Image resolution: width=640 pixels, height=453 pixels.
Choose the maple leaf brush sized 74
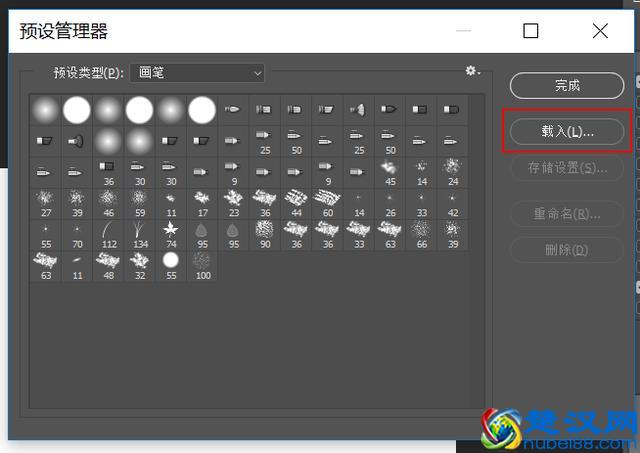click(x=171, y=235)
